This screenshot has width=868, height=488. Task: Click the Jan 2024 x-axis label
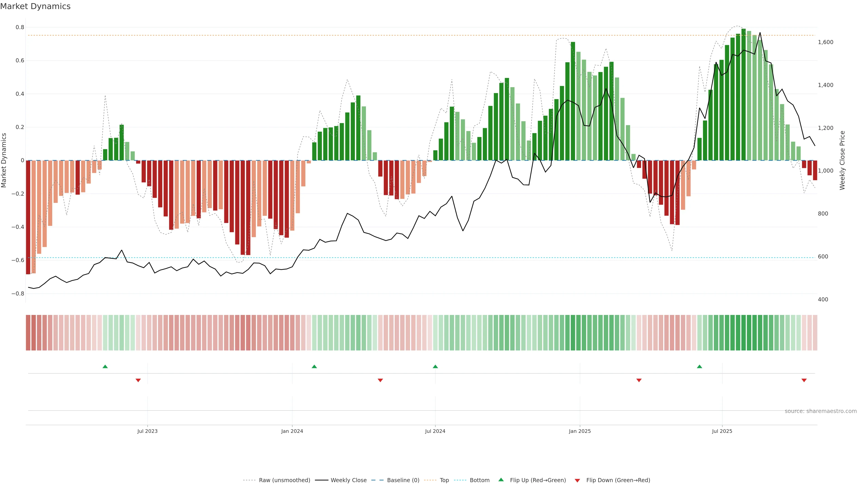click(x=292, y=431)
